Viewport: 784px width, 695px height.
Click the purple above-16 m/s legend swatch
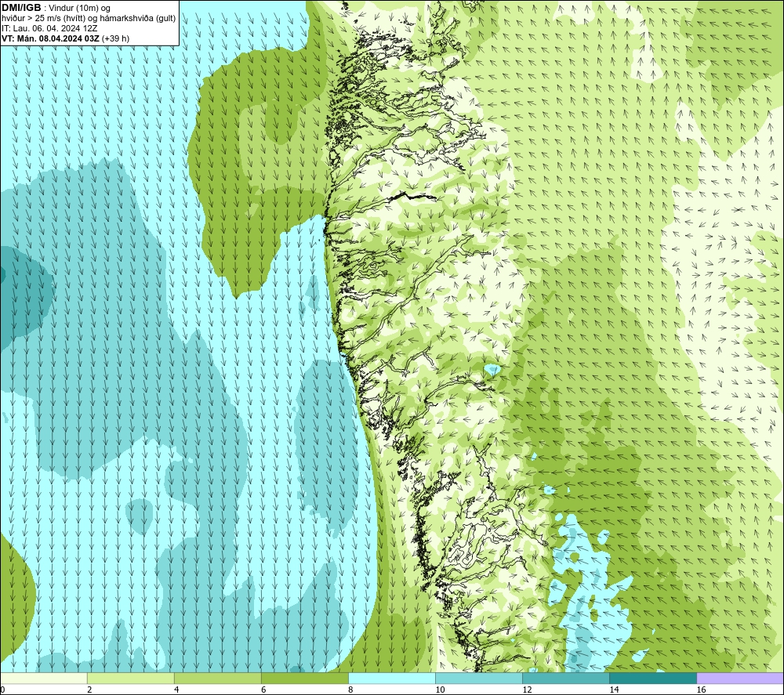pyautogui.click(x=740, y=678)
